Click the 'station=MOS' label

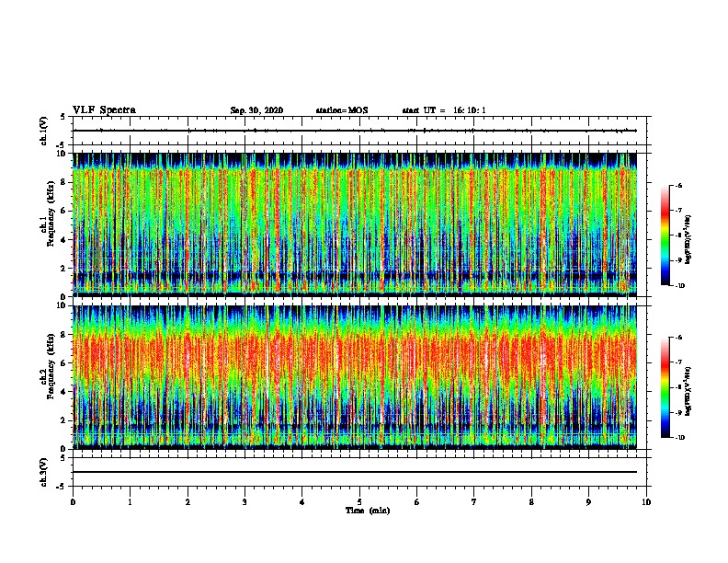[342, 110]
